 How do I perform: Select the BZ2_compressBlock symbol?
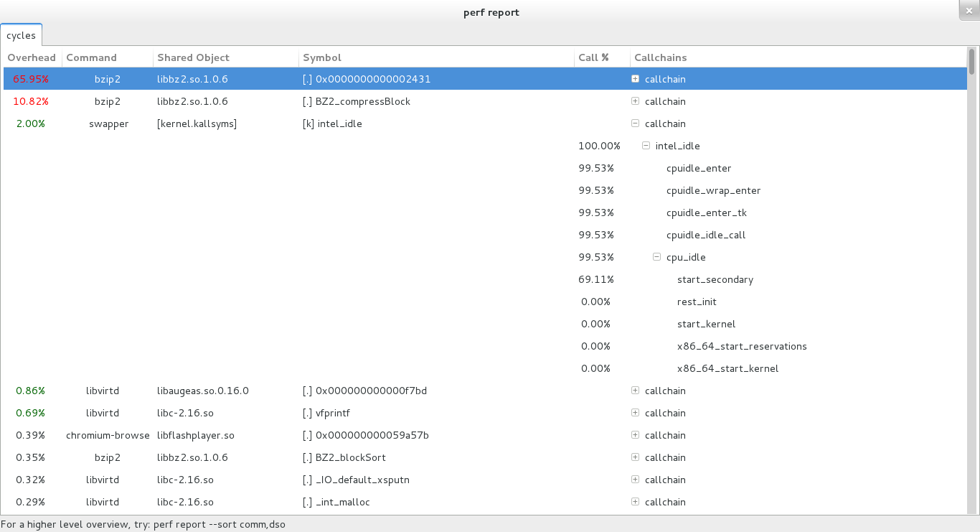(357, 101)
